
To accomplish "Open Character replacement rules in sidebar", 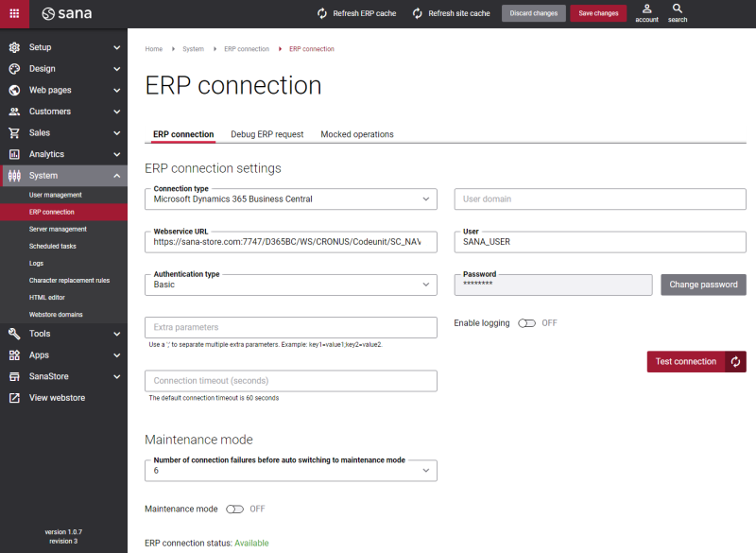I will click(x=69, y=281).
